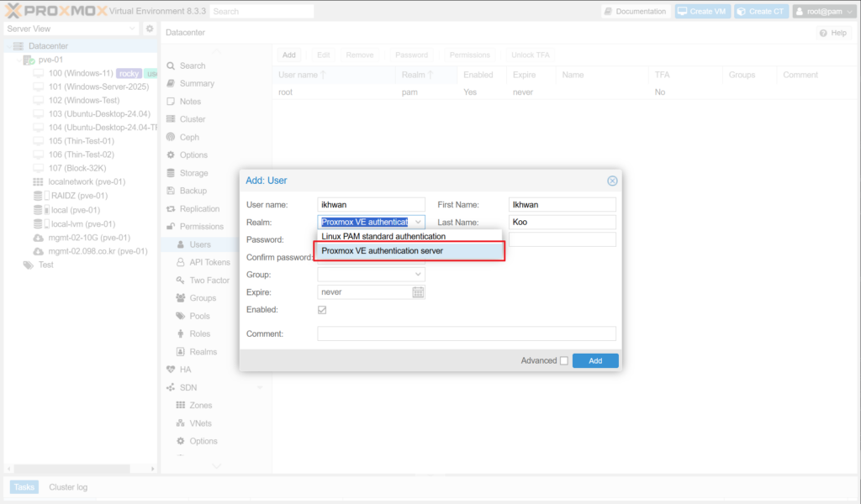861x504 pixels.
Task: Open Two Factor settings in sidebar
Action: tap(209, 281)
